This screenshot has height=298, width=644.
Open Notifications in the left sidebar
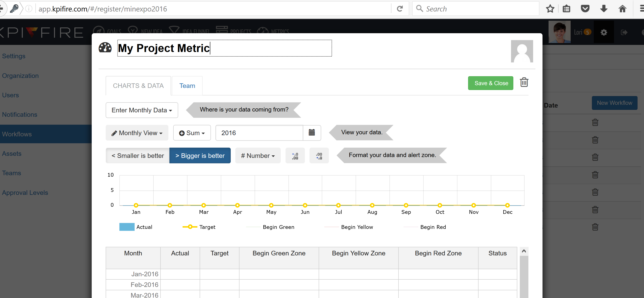20,114
